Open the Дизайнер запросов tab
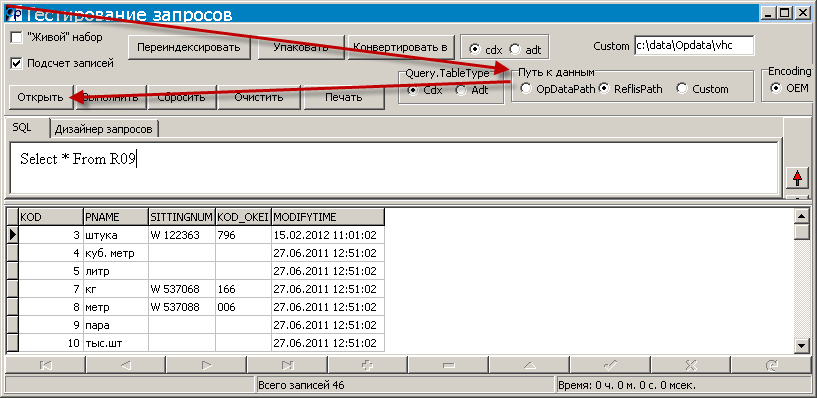Screen dimensions: 817x398 click(x=104, y=130)
